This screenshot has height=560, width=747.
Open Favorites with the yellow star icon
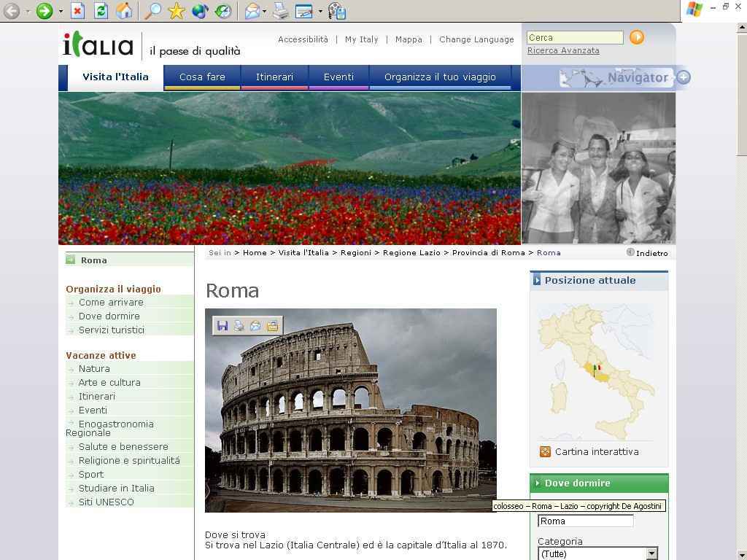tap(177, 10)
